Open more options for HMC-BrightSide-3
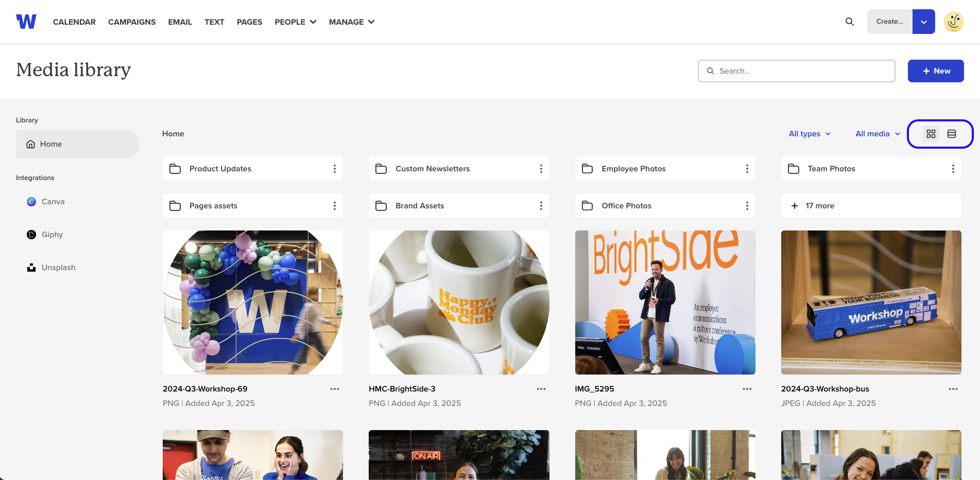This screenshot has width=980, height=480. pyautogui.click(x=541, y=389)
